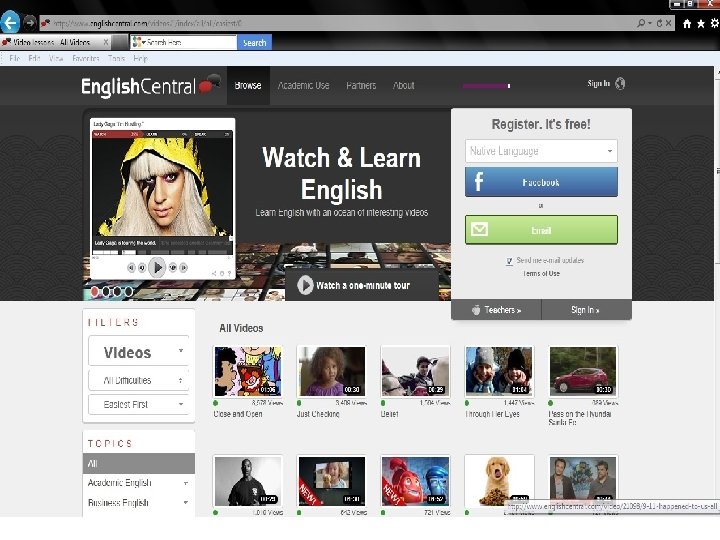Click the Terms of Use link
The image size is (720, 540).
(x=541, y=273)
